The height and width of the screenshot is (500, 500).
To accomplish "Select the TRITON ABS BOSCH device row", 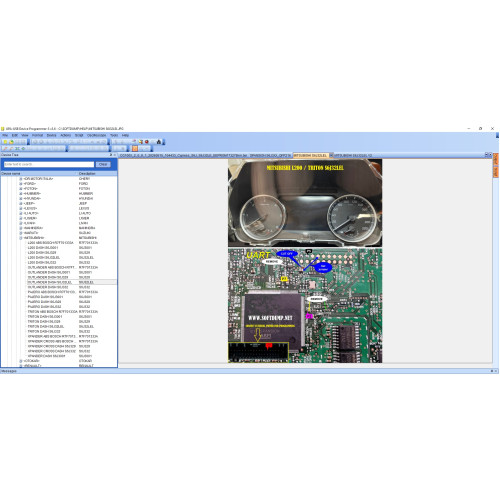I will [x=72, y=312].
